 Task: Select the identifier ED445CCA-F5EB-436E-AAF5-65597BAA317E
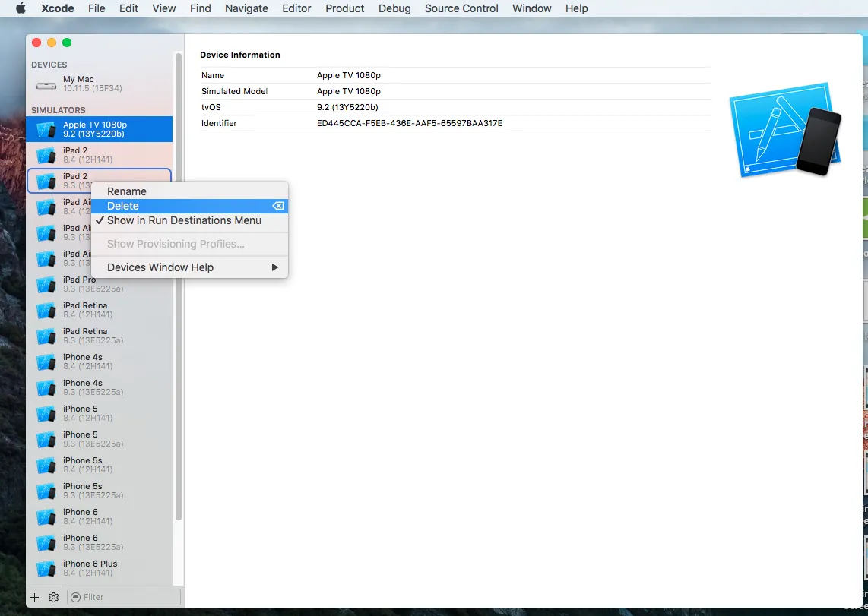coord(409,123)
